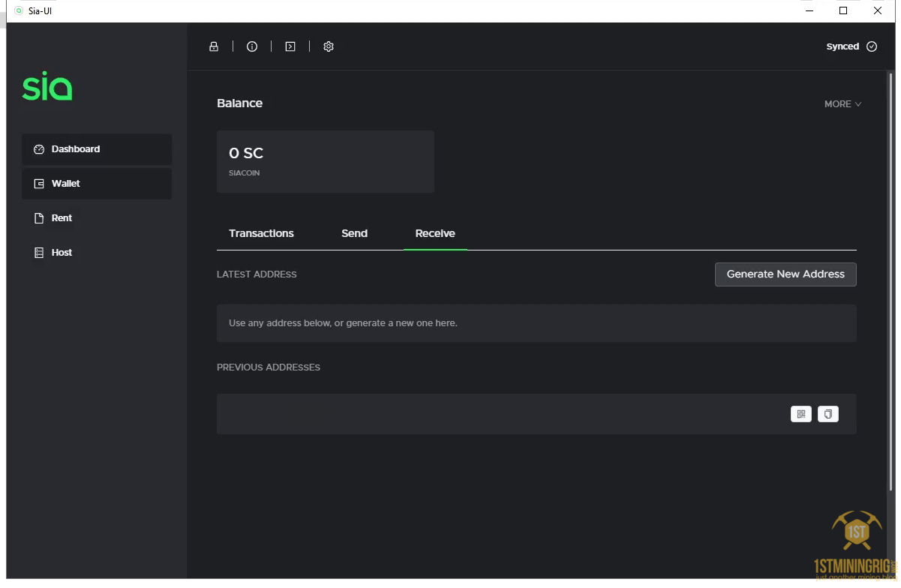Open Dashboard in sidebar
Image resolution: width=901 pixels, height=588 pixels.
97,149
